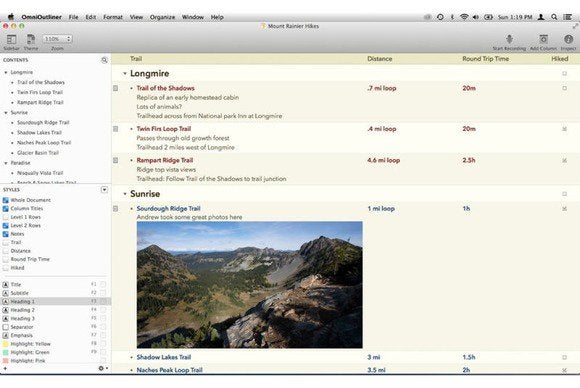The image size is (580, 388).
Task: Click note icon beside Twin Firs Loop Trail
Action: 116,129
